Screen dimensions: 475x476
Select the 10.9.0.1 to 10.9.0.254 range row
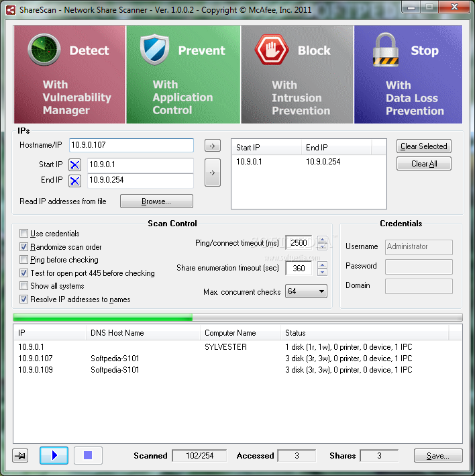coord(309,162)
